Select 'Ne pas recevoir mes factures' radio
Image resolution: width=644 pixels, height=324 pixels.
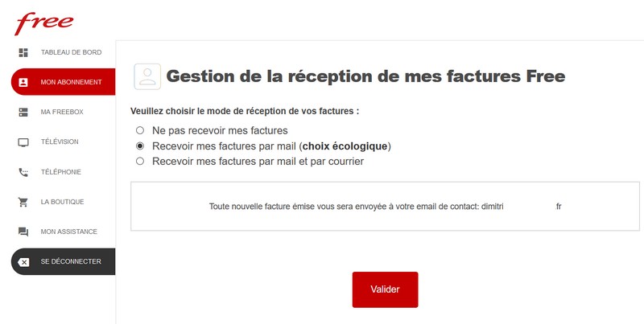pos(140,130)
